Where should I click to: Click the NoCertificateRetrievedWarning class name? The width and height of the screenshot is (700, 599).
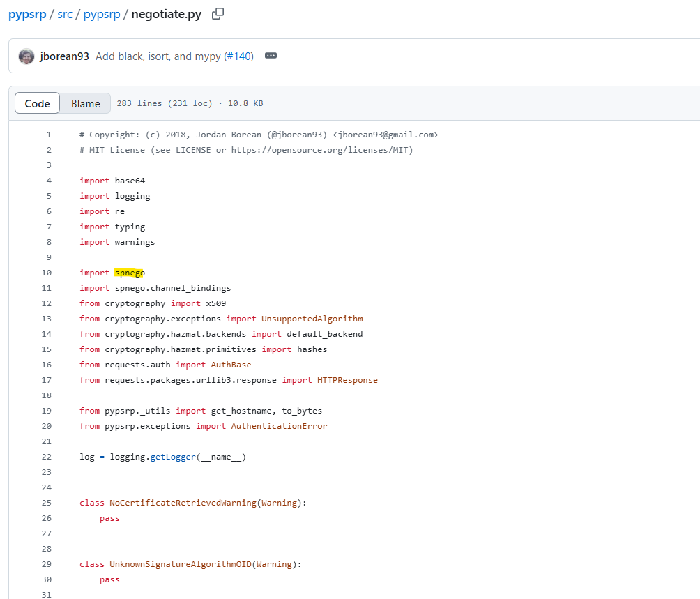pos(183,503)
